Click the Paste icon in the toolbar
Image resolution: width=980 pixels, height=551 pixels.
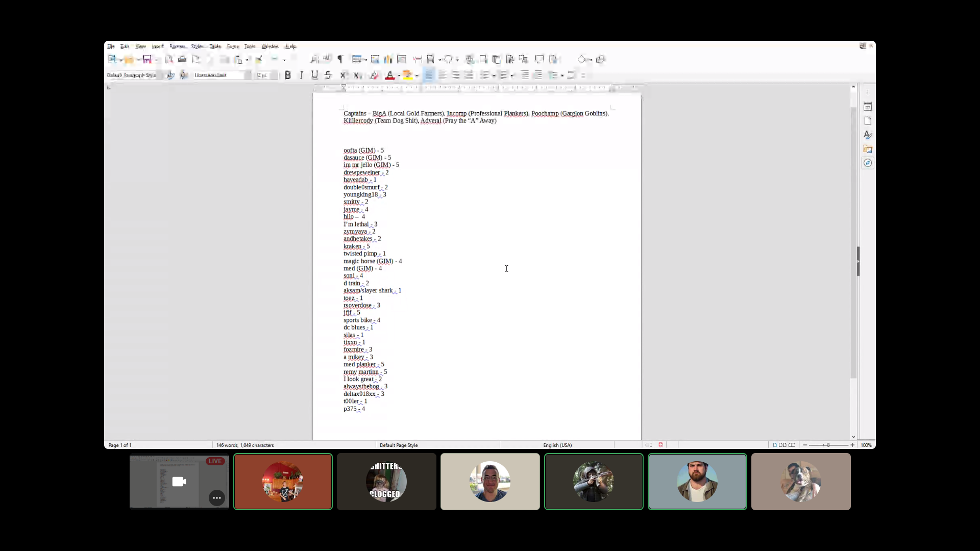[238, 59]
